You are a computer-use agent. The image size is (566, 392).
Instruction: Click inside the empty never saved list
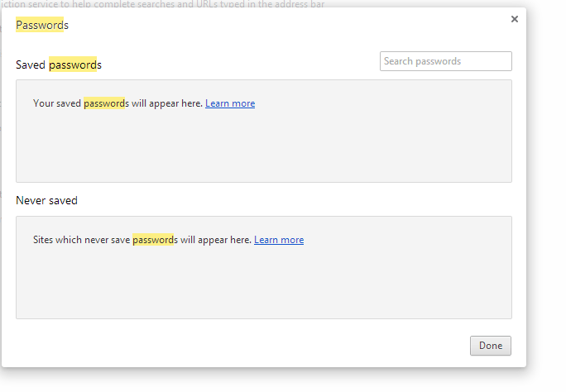(x=263, y=285)
